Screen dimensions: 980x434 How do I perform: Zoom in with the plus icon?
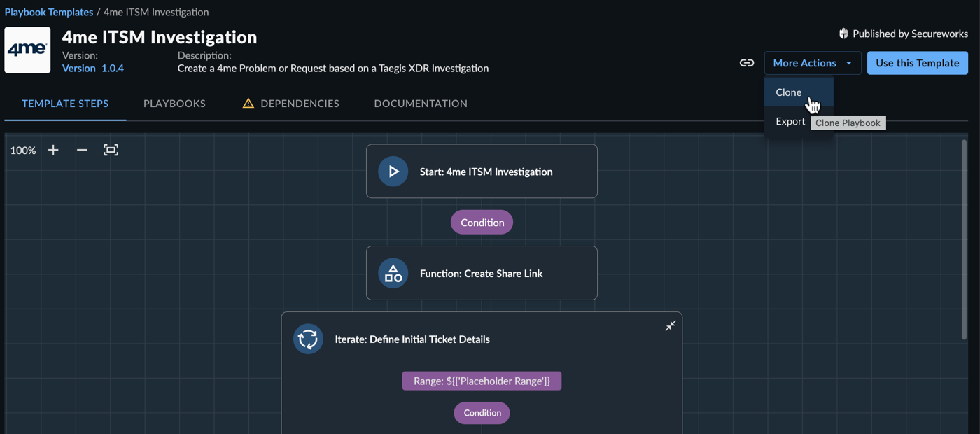[x=53, y=150]
